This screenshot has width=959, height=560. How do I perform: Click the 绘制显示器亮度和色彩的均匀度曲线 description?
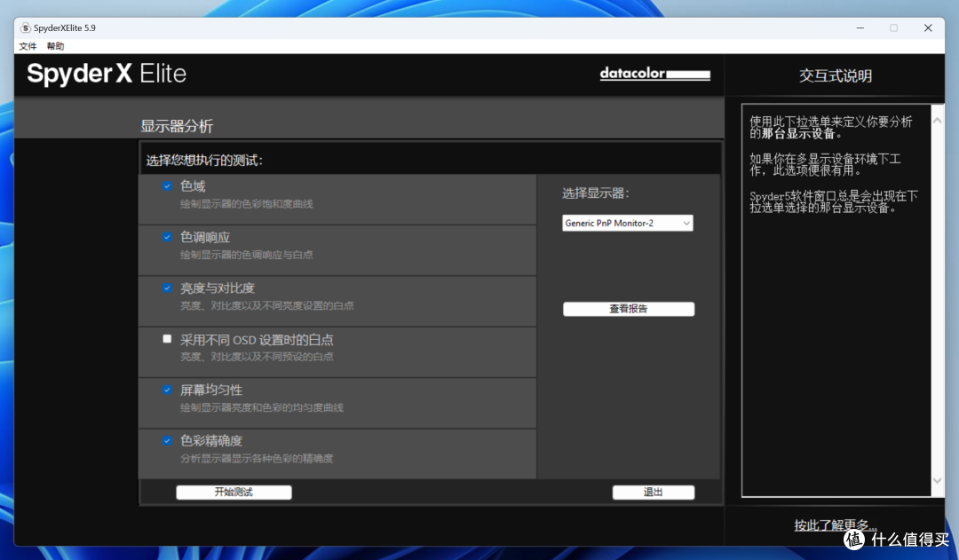click(x=262, y=407)
